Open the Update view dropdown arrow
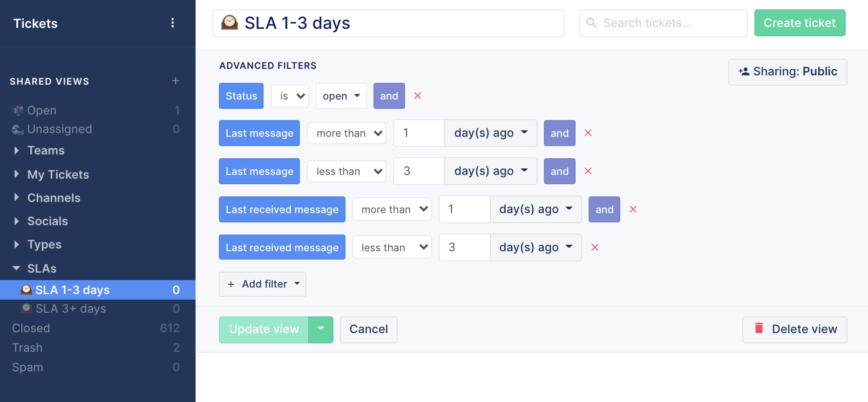 tap(321, 329)
